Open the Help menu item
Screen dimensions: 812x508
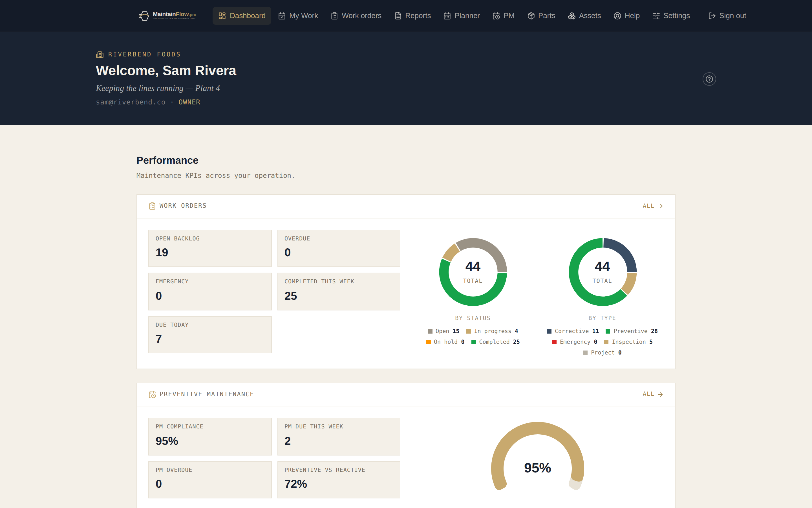[x=626, y=16]
